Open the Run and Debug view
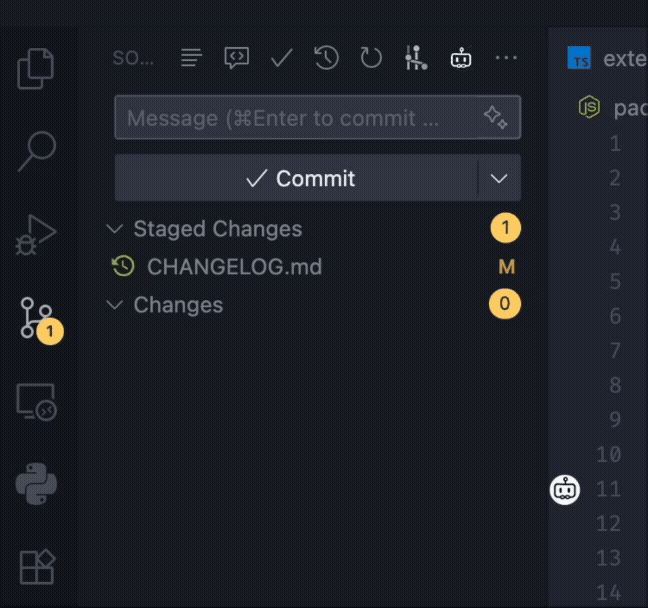Viewport: 648px width, 608px height. point(36,235)
